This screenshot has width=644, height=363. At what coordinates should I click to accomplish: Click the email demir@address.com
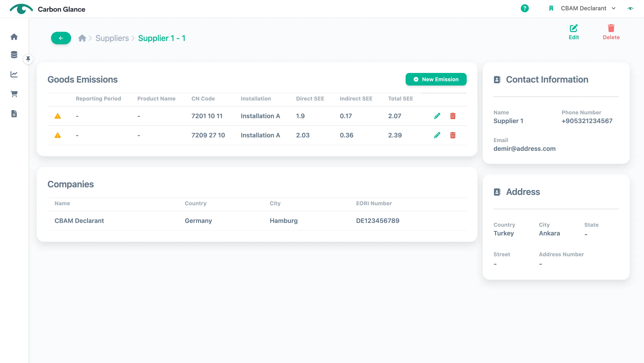coord(524,149)
